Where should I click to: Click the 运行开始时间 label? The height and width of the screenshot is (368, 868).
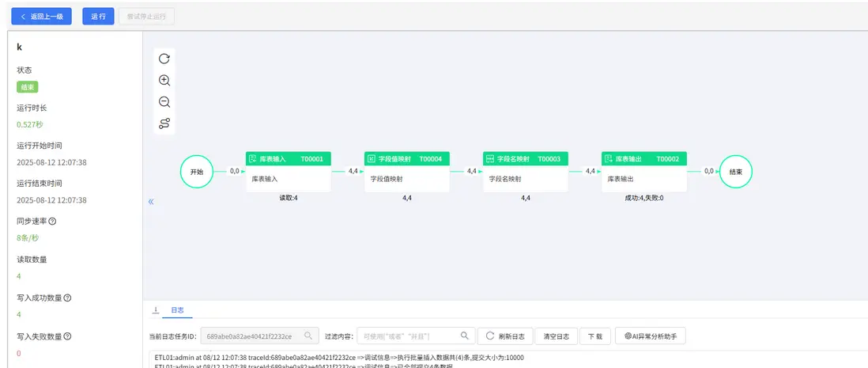[40, 146]
